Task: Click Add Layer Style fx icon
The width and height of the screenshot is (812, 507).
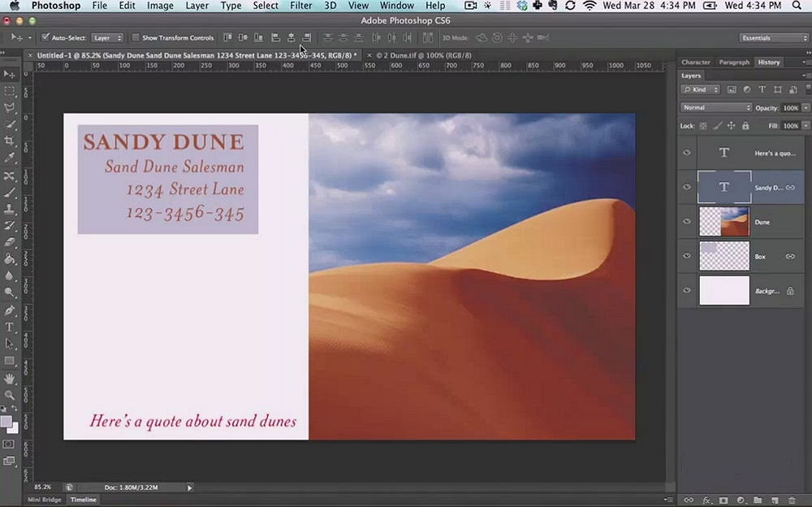Action: pyautogui.click(x=706, y=500)
